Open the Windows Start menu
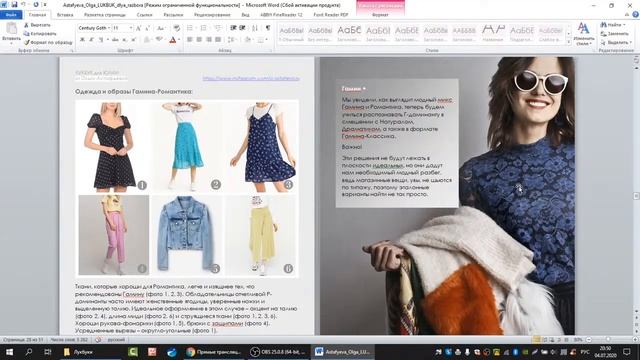The height and width of the screenshot is (360, 640). coord(9,352)
